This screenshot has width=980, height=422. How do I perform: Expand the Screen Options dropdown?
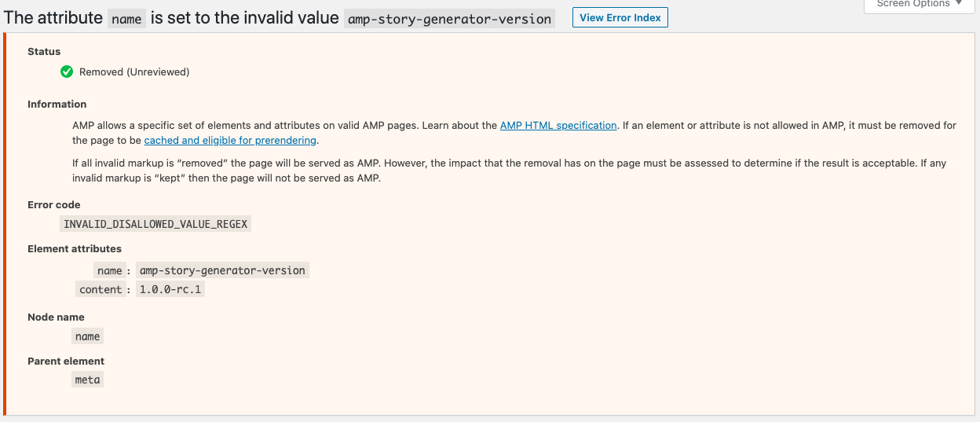pyautogui.click(x=921, y=5)
